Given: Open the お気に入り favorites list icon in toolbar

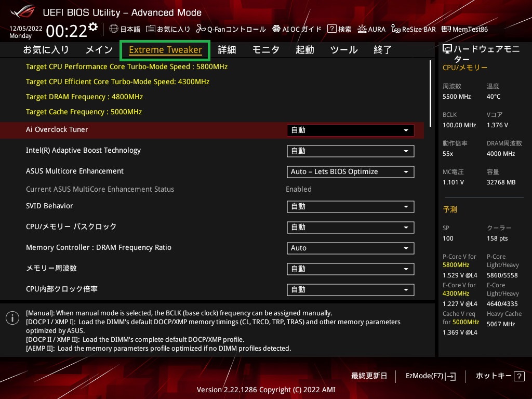Looking at the screenshot, I should 150,29.
